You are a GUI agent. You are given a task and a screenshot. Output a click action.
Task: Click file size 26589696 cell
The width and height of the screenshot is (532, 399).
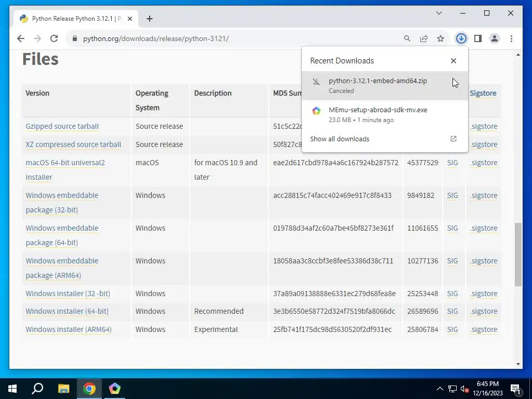pos(422,311)
